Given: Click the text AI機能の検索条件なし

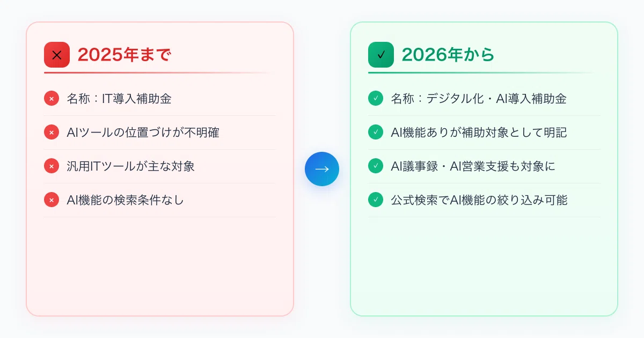Looking at the screenshot, I should tap(125, 200).
